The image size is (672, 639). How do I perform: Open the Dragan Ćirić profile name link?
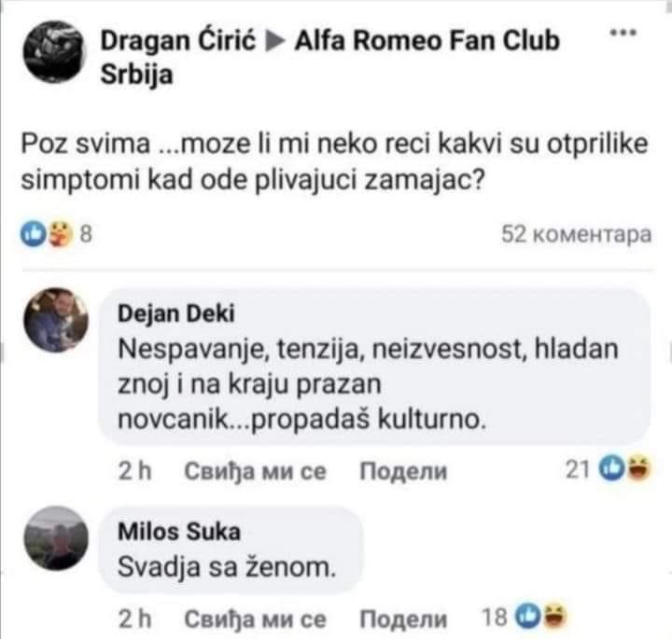tap(178, 41)
